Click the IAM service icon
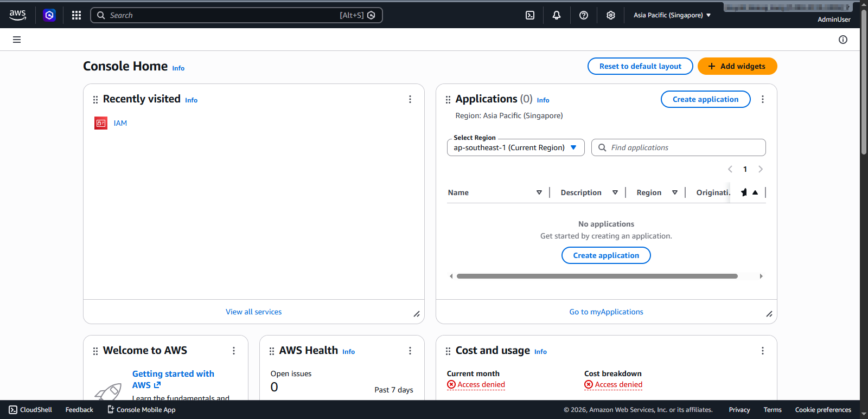The image size is (868, 419). [x=101, y=123]
